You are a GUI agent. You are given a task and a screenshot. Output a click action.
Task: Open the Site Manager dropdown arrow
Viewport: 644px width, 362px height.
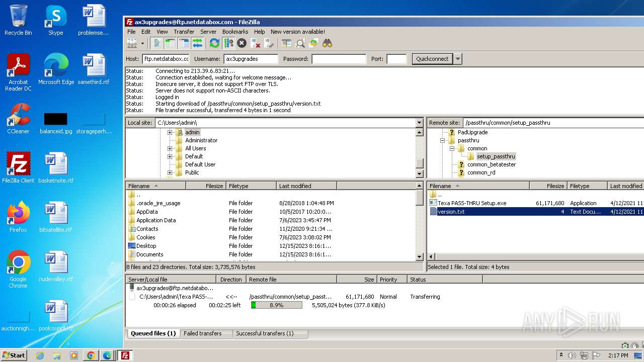point(142,43)
